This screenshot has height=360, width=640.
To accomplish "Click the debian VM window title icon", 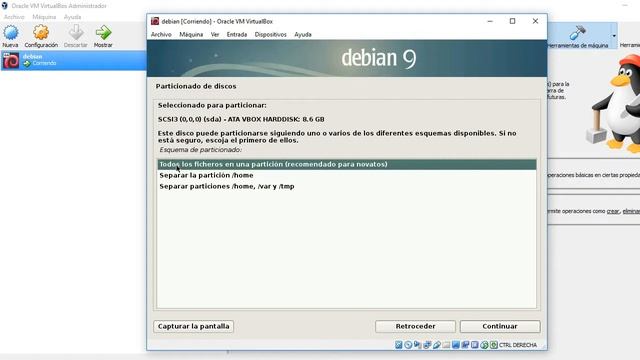I will 155,21.
